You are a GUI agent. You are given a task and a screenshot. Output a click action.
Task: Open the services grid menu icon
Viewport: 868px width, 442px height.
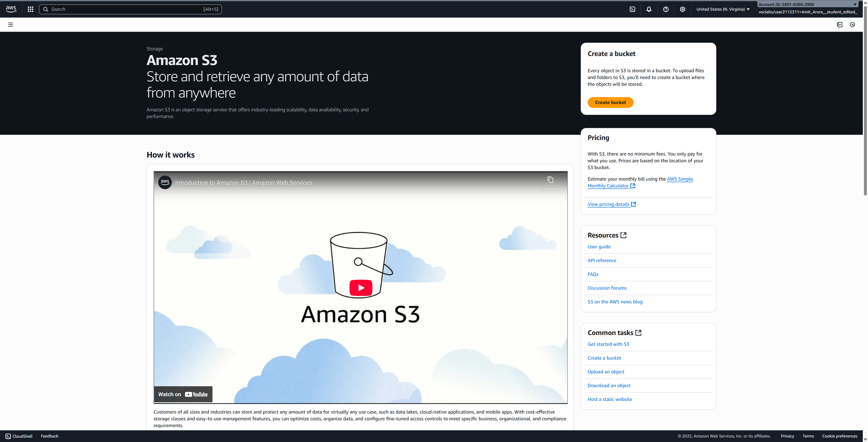pos(30,9)
